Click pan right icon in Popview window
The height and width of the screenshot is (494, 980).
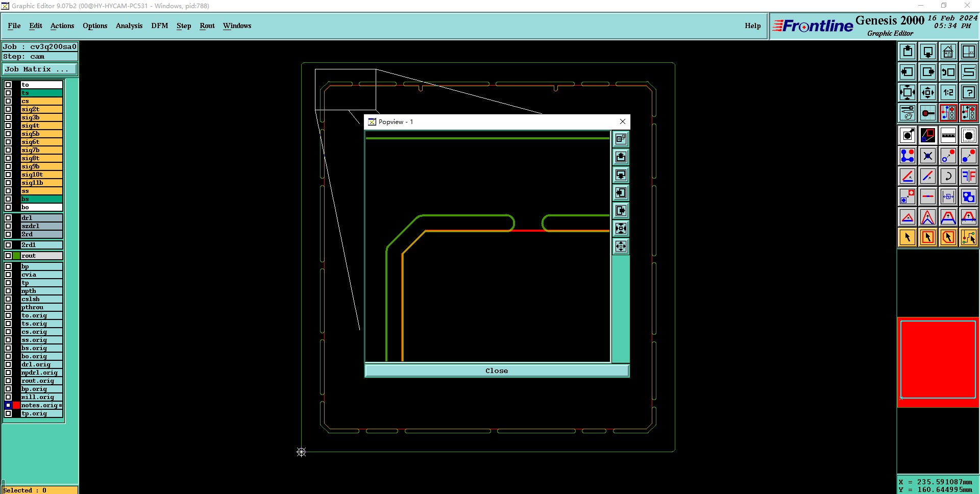pos(621,211)
